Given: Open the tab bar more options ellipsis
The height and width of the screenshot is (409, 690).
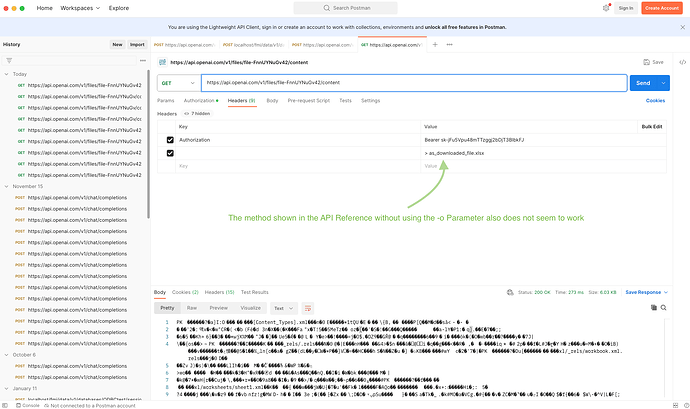Looking at the screenshot, I should [449, 44].
